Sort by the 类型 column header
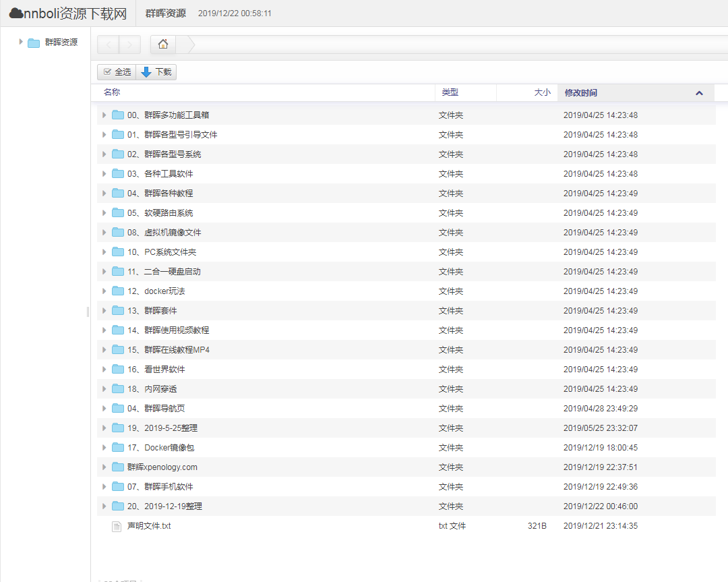This screenshot has width=728, height=582. (466, 92)
